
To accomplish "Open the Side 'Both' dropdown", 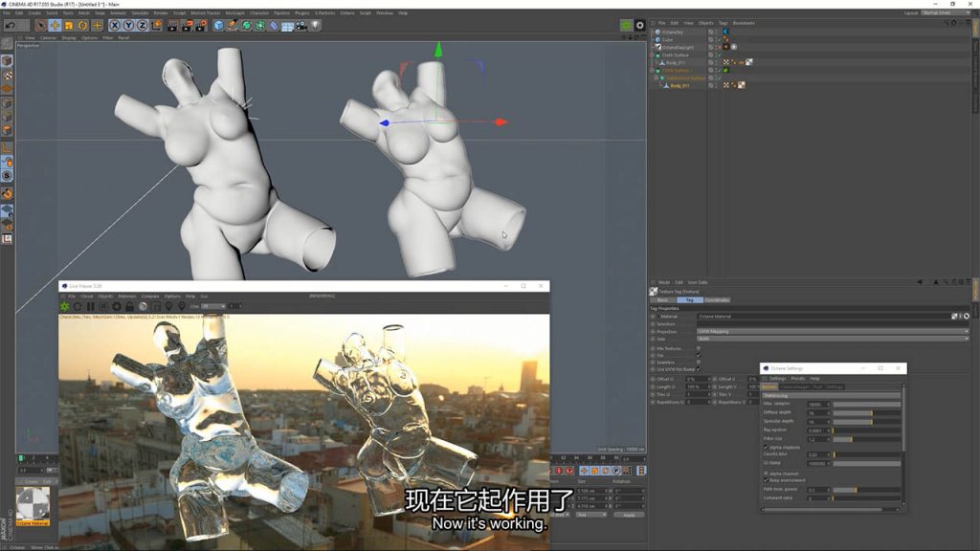I will tap(833, 339).
